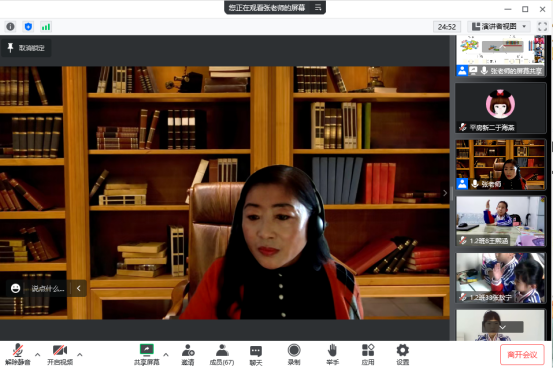
Task: Open the 成员(67) members list
Action: point(222,355)
